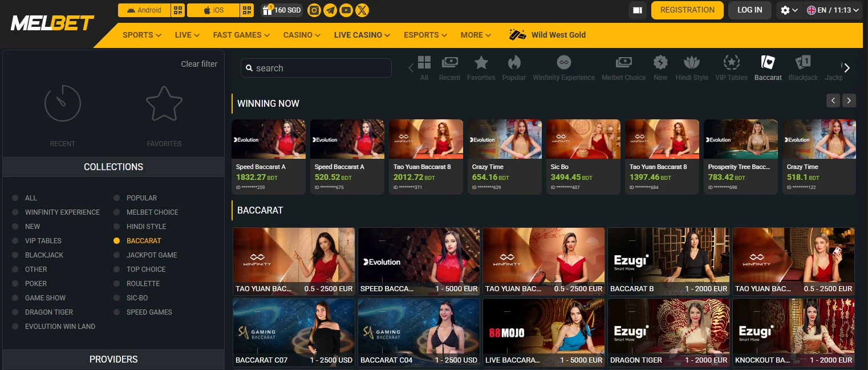Focus the game search field
The height and width of the screenshot is (370, 868).
(x=316, y=68)
